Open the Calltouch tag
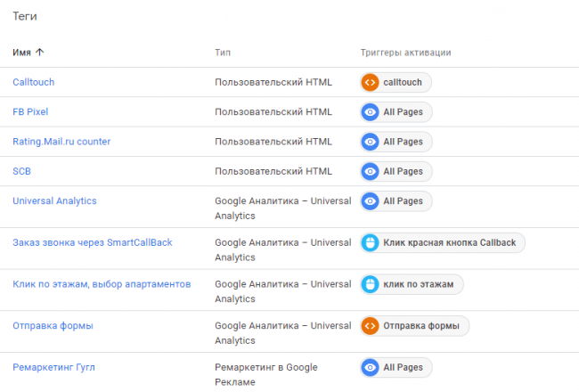579x392 pixels. 33,82
